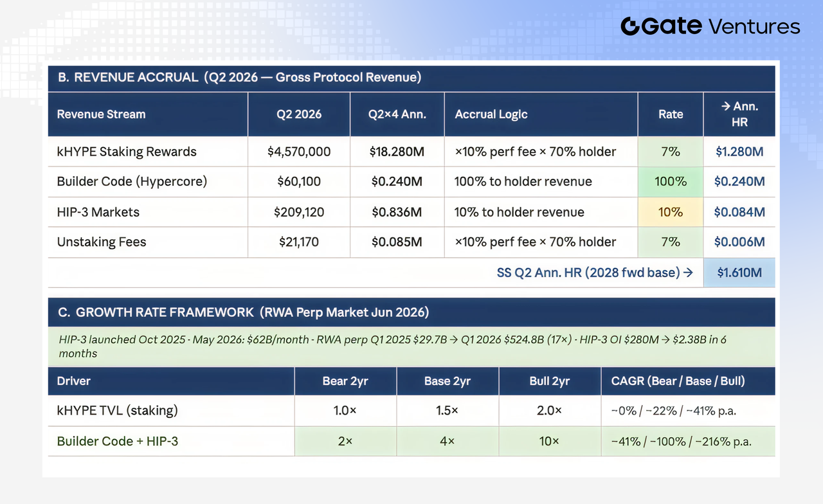The height and width of the screenshot is (504, 823).
Task: Click the Q2×4 Ann. column header
Action: pyautogui.click(x=397, y=114)
